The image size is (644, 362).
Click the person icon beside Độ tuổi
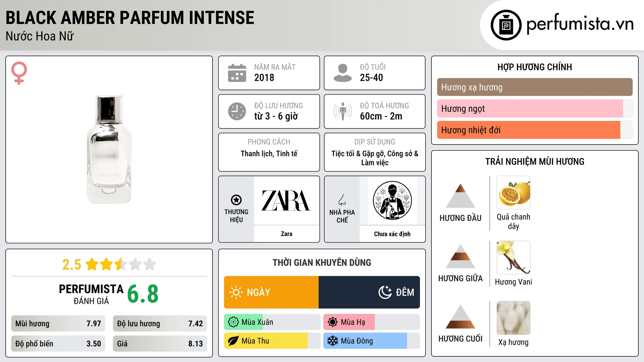342,73
